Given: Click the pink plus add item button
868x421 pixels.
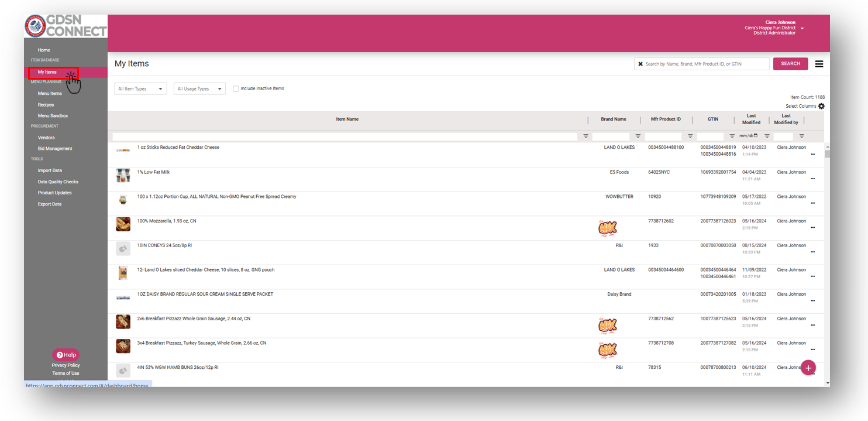Looking at the screenshot, I should click(808, 368).
